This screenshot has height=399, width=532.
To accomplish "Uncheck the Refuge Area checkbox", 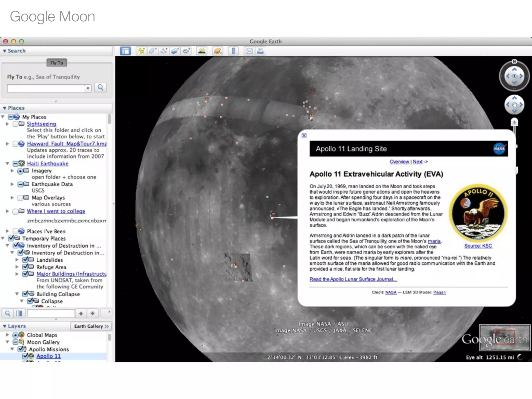I will 25,267.
